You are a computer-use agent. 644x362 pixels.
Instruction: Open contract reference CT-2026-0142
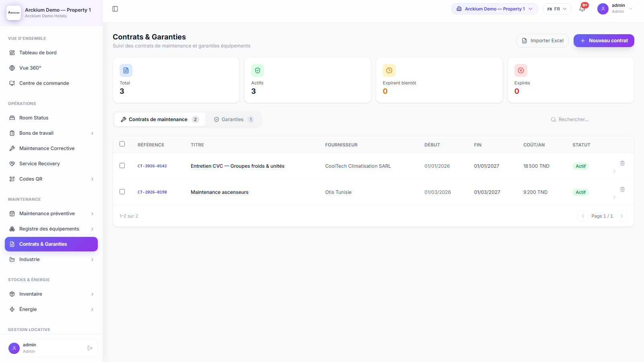pos(152,166)
